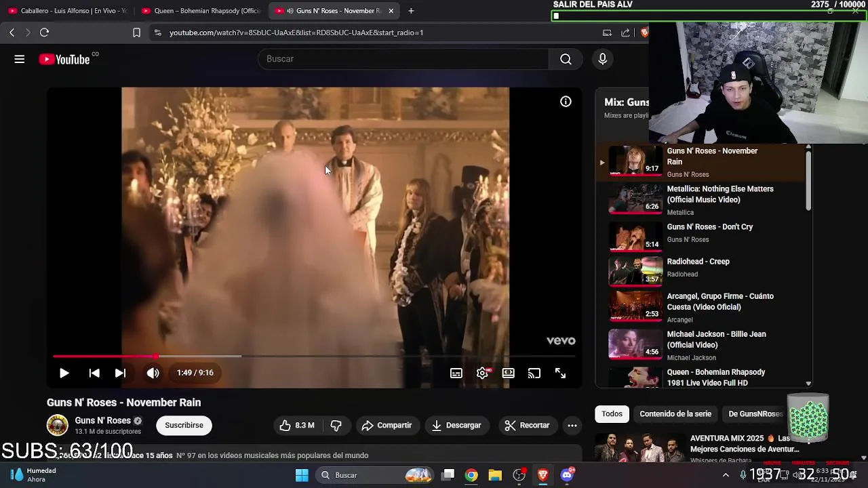Switch to theater mode
The height and width of the screenshot is (488, 868).
(508, 373)
